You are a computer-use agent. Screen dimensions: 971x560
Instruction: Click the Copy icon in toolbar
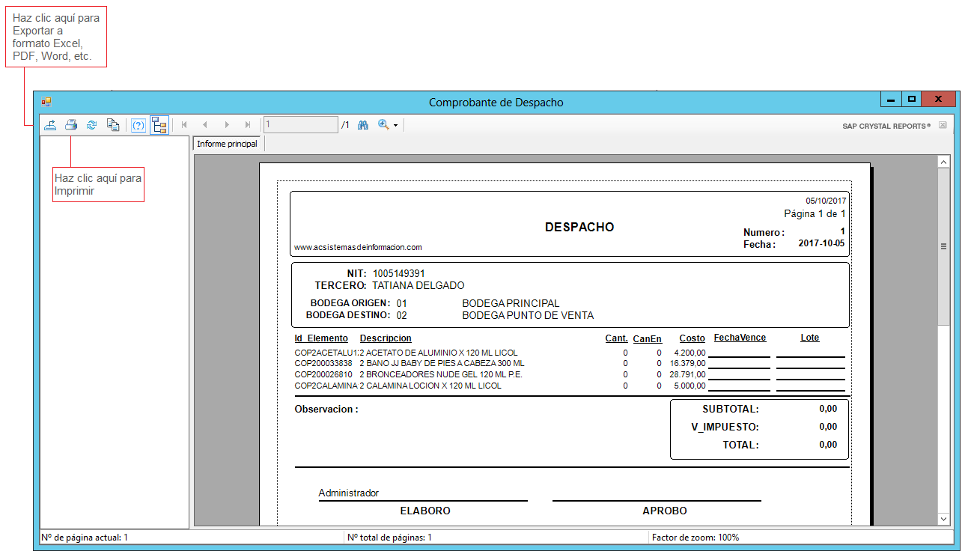113,125
